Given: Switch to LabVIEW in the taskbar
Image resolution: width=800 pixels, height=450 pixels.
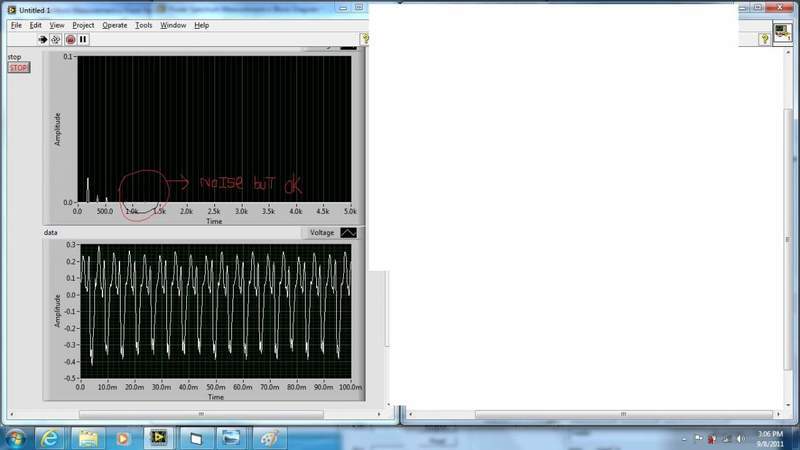Looking at the screenshot, I should pos(158,437).
